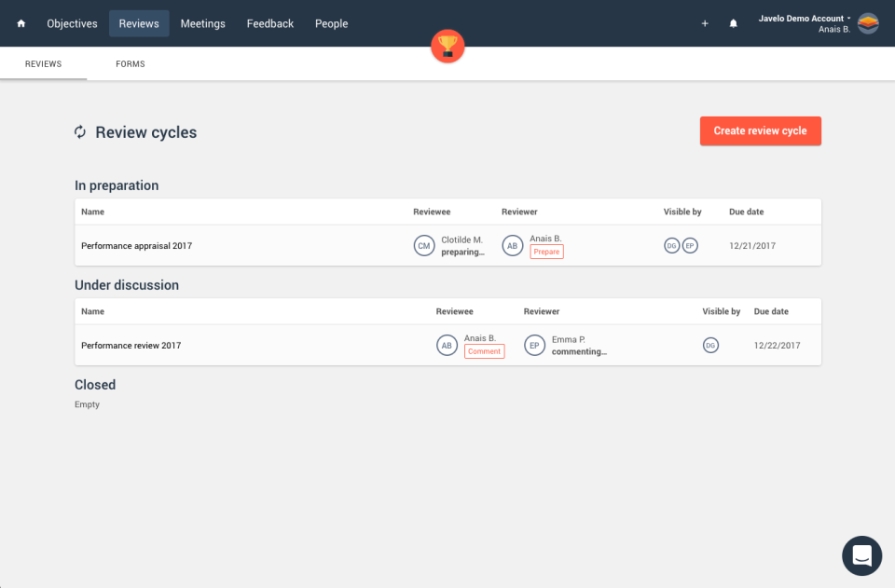The width and height of the screenshot is (895, 588).
Task: Click the CM avatar for Clotilde M.
Action: point(424,245)
